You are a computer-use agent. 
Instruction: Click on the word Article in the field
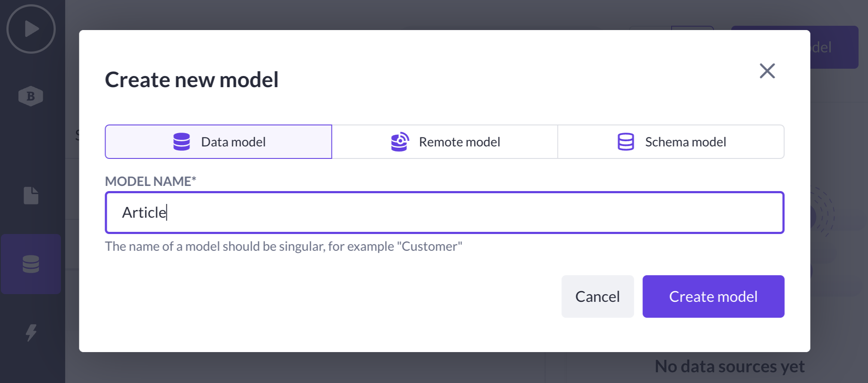click(x=144, y=213)
